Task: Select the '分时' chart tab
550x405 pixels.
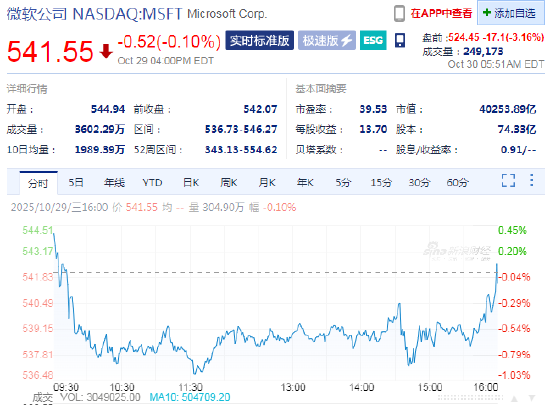Action: (x=38, y=183)
